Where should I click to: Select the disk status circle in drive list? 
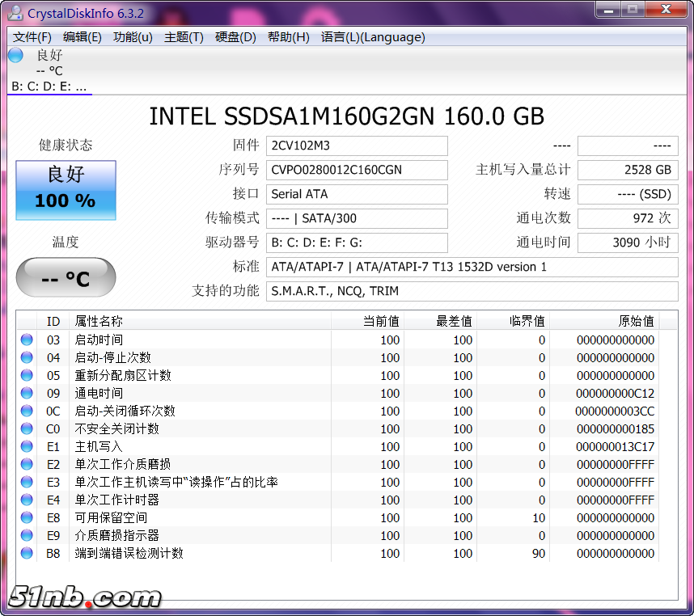(15, 55)
